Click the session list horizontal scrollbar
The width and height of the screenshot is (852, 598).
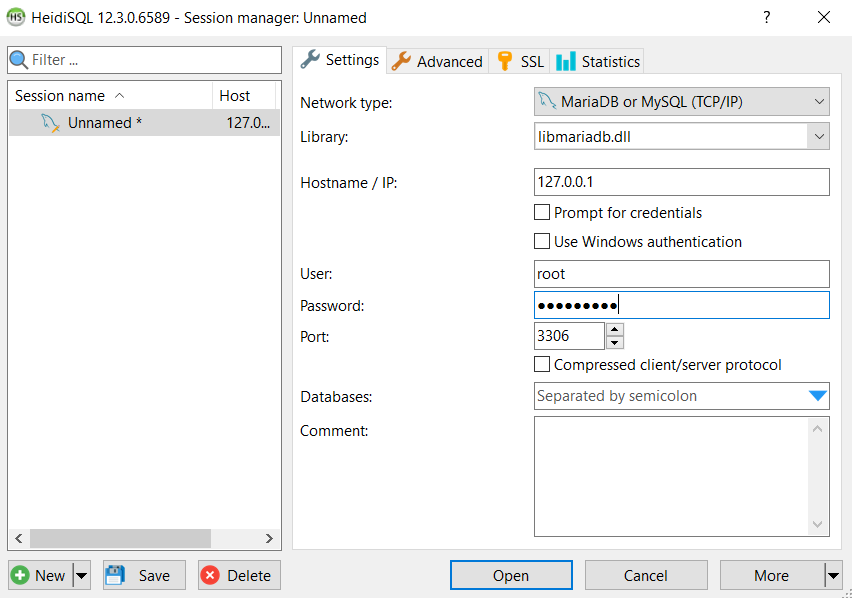[144, 538]
